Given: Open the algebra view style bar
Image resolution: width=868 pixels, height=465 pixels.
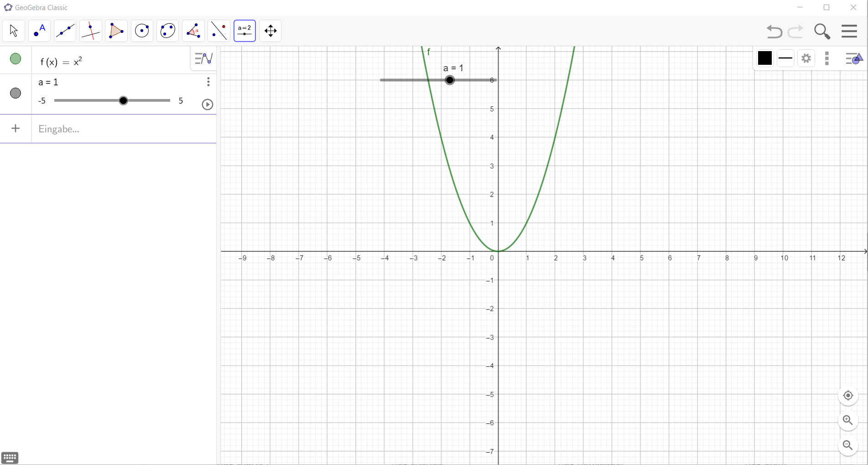Looking at the screenshot, I should click(x=203, y=58).
